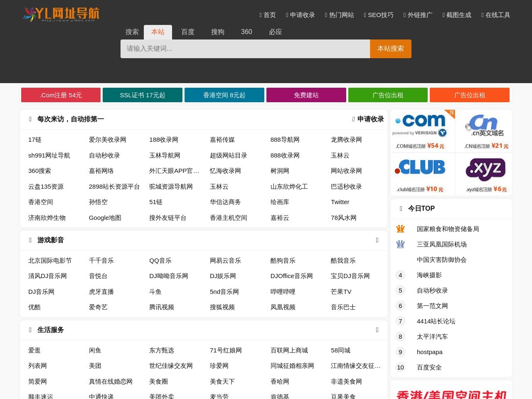Open the .cn domain registration banner
Image resolution: width=532 pixels, height=399 pixels.
click(x=484, y=131)
